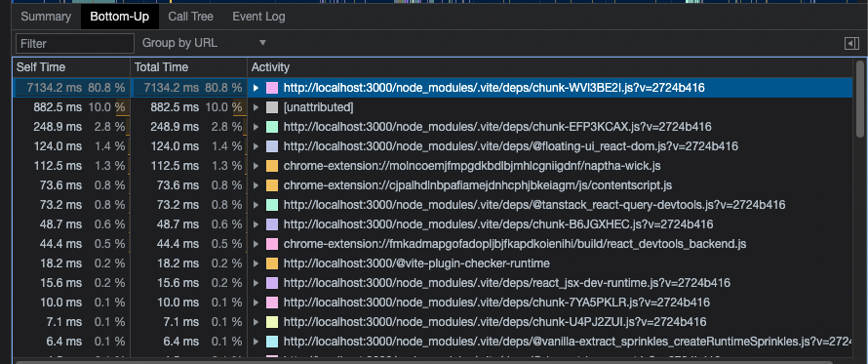Open the Group by URL dropdown

click(204, 43)
